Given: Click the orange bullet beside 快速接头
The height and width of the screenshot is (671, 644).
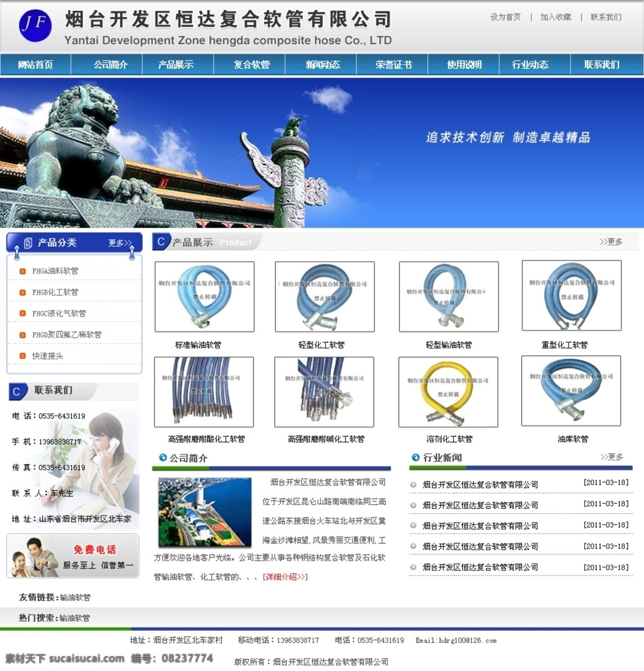Looking at the screenshot, I should tap(23, 356).
